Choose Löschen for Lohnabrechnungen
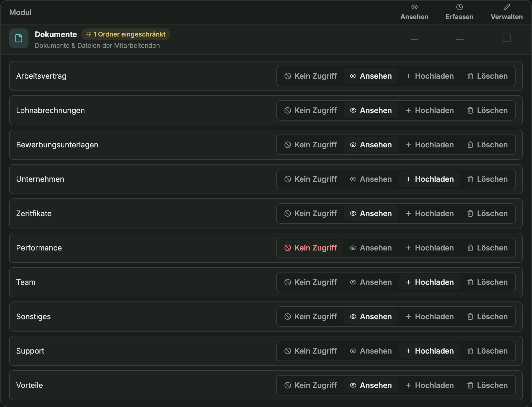532x407 pixels. [x=487, y=110]
